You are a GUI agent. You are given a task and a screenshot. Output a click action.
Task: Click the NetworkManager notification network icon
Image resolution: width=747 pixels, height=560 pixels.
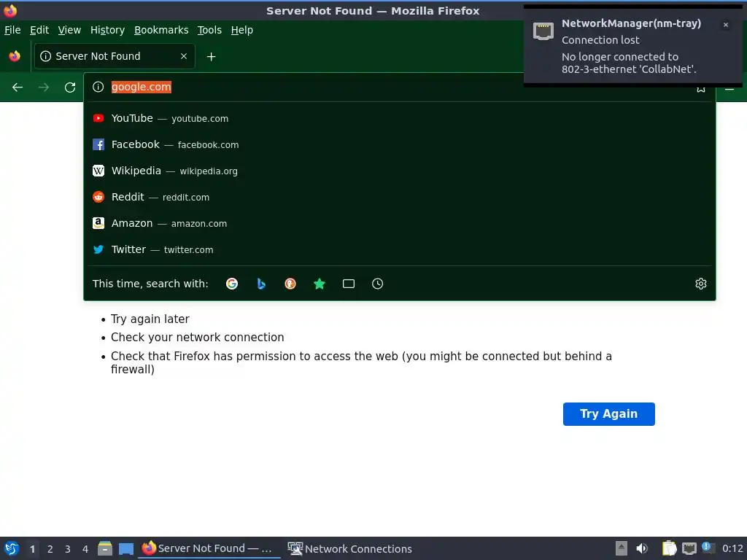pyautogui.click(x=543, y=31)
